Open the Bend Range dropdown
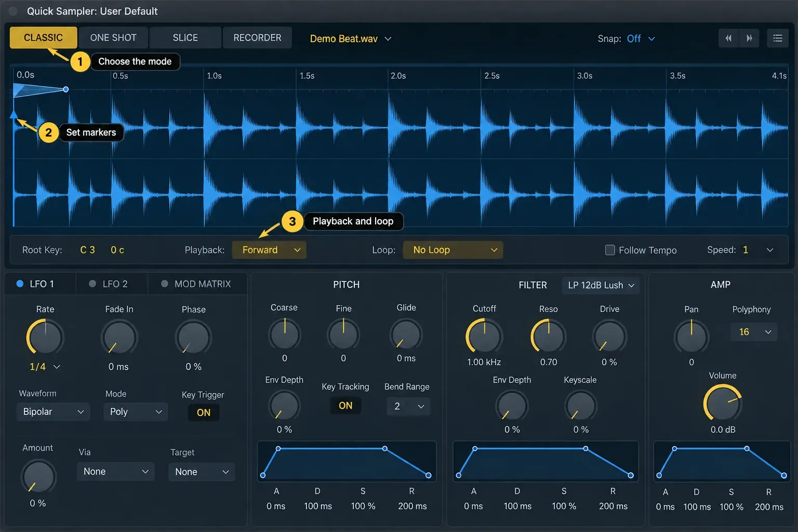This screenshot has width=798, height=532. pyautogui.click(x=409, y=406)
